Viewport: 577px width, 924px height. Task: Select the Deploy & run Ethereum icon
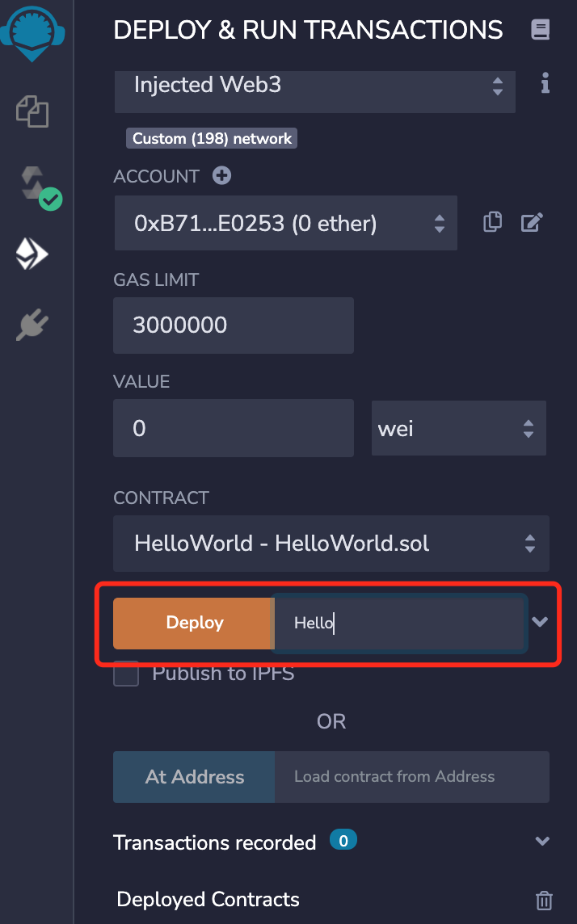coord(32,254)
